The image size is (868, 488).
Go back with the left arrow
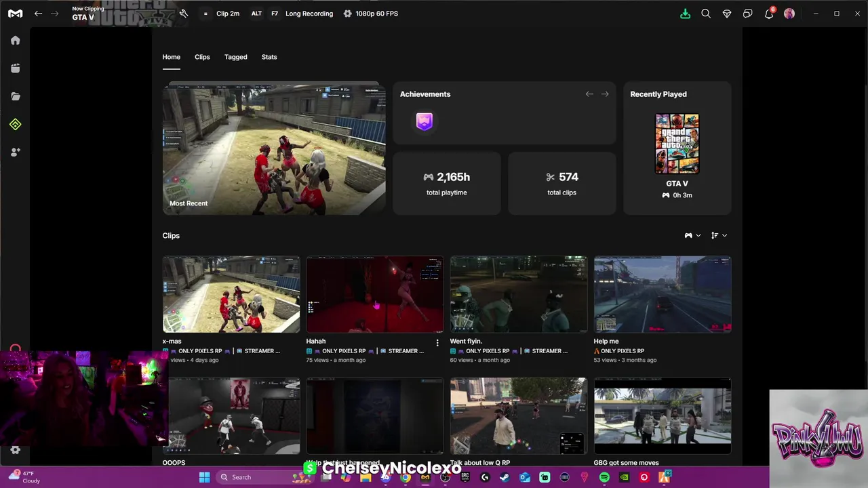tap(39, 14)
